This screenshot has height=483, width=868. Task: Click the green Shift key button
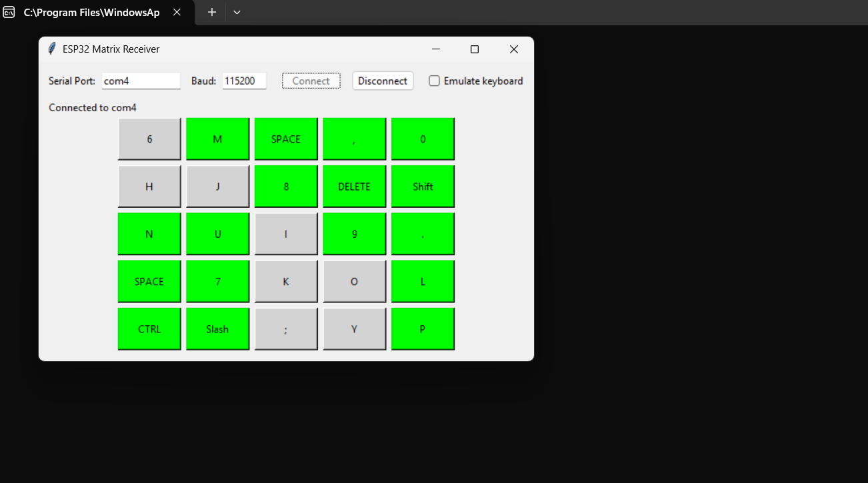(x=423, y=187)
